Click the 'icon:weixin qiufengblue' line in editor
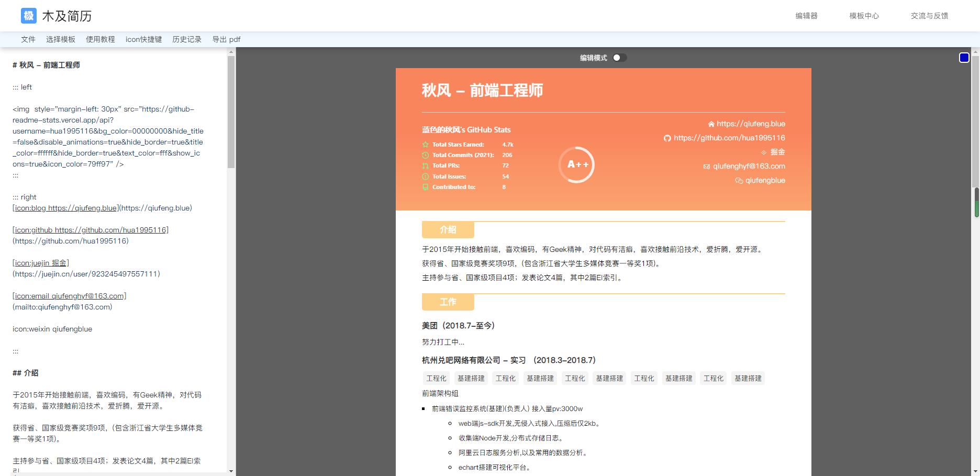Image resolution: width=980 pixels, height=476 pixels. (x=52, y=329)
